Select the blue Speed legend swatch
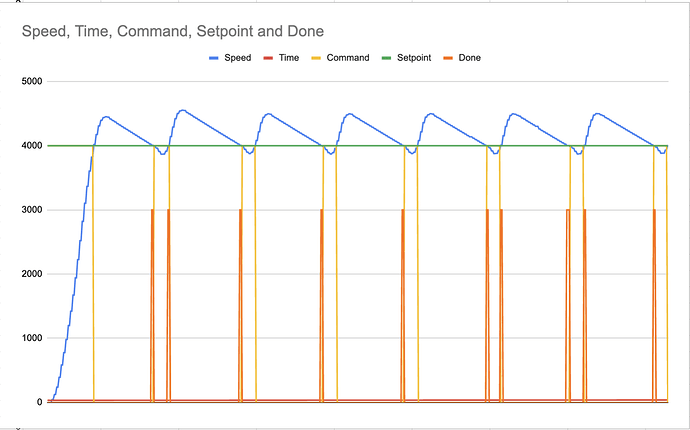This screenshot has width=690, height=430. 213,58
